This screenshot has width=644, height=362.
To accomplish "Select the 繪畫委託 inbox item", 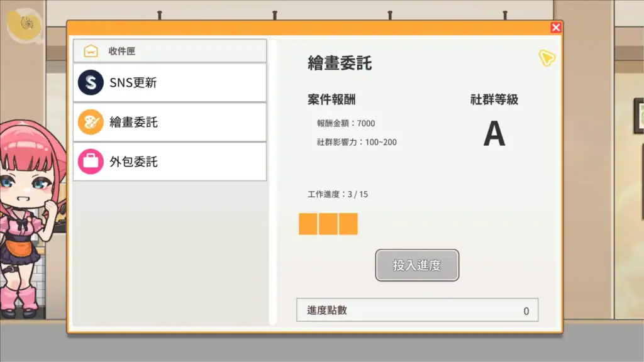I will pos(170,122).
